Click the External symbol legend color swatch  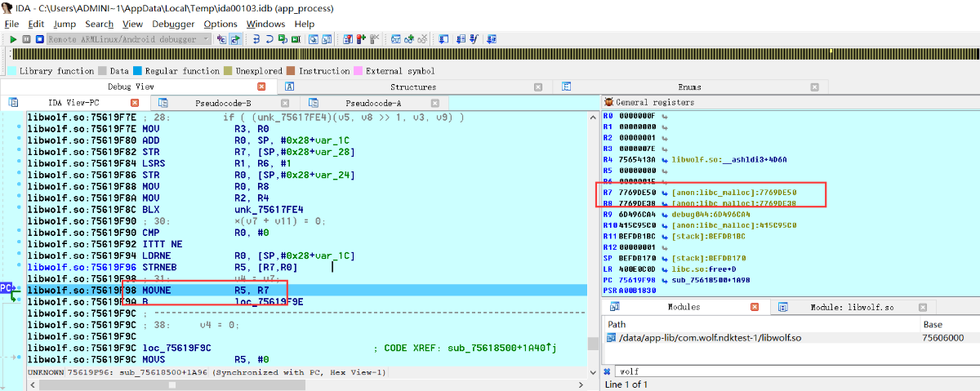pyautogui.click(x=358, y=71)
